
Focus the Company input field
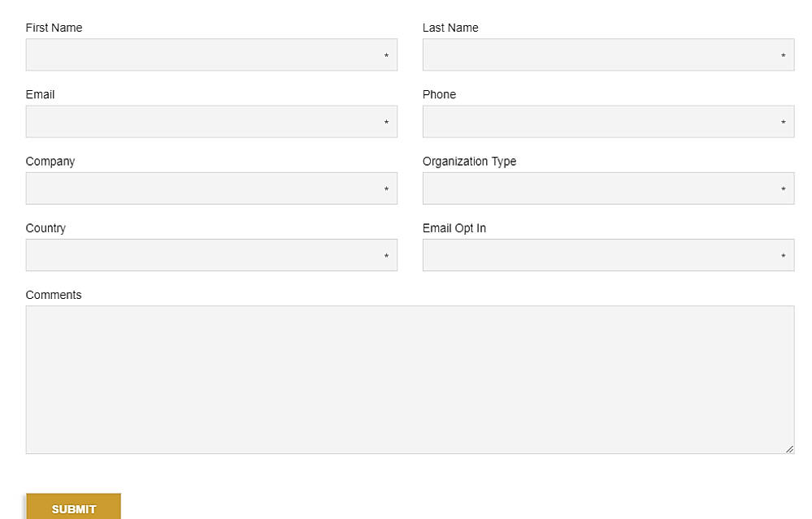tap(211, 188)
